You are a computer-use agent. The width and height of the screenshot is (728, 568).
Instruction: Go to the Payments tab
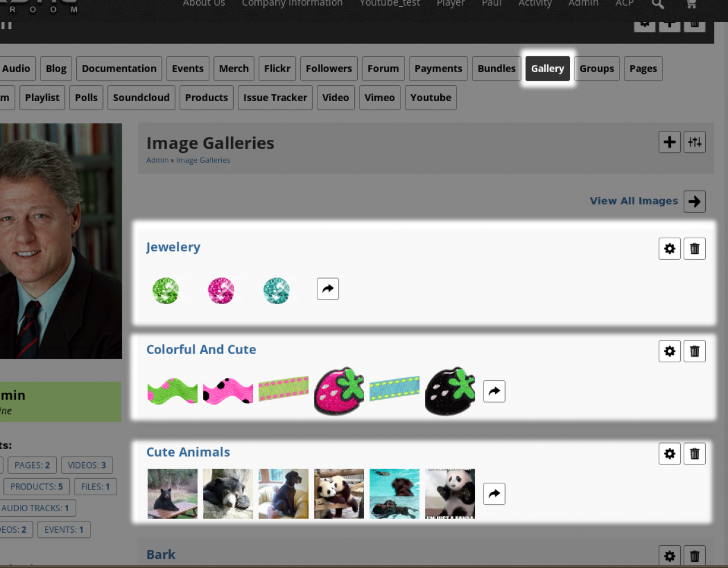(x=438, y=69)
